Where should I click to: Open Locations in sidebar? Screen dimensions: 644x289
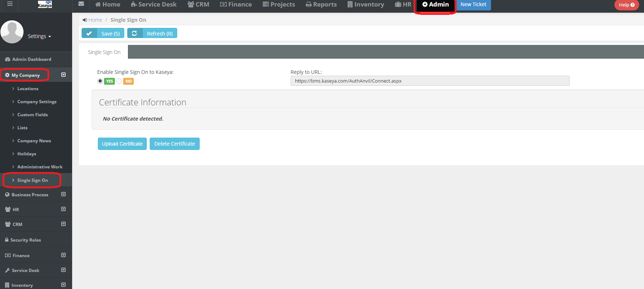point(28,89)
